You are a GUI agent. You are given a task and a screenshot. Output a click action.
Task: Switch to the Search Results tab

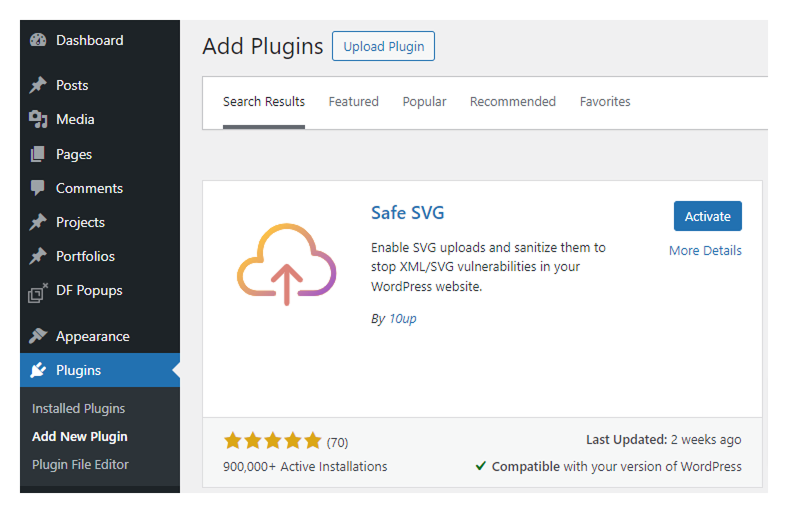[264, 102]
